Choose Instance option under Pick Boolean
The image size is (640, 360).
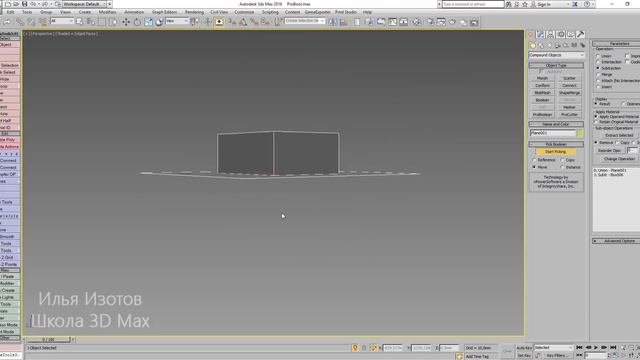(x=562, y=167)
